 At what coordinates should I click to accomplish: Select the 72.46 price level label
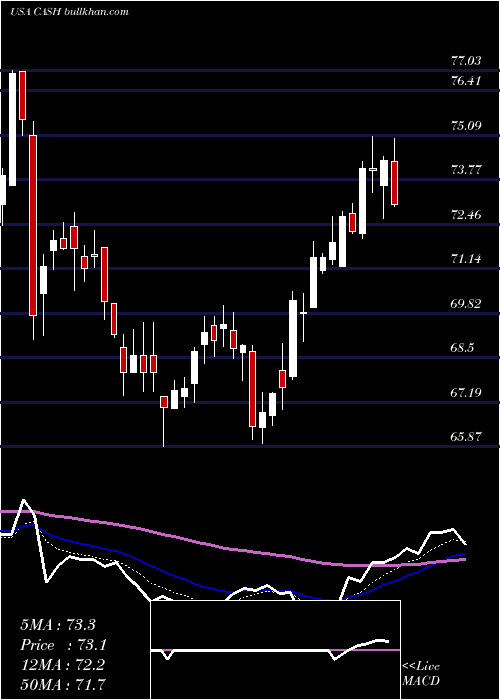click(x=466, y=214)
